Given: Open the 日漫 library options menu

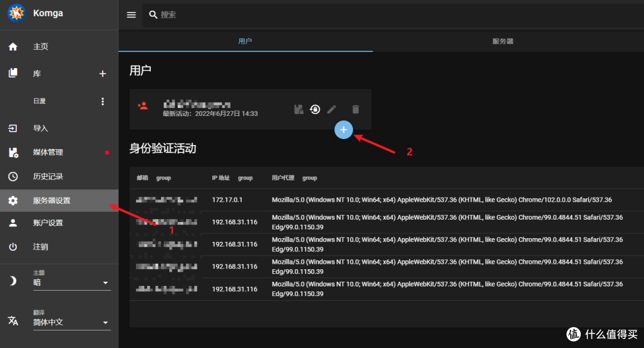Looking at the screenshot, I should 103,101.
